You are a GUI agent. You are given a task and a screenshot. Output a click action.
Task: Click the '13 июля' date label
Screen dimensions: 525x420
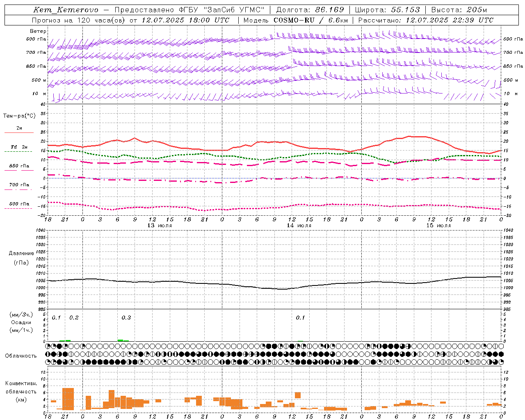tap(160, 226)
